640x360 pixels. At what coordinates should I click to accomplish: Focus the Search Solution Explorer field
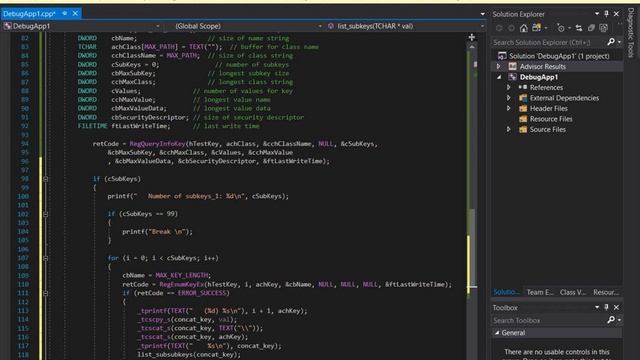pyautogui.click(x=549, y=42)
